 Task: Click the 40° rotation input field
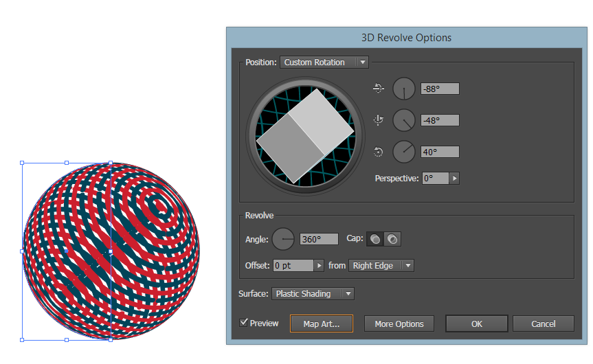[440, 152]
